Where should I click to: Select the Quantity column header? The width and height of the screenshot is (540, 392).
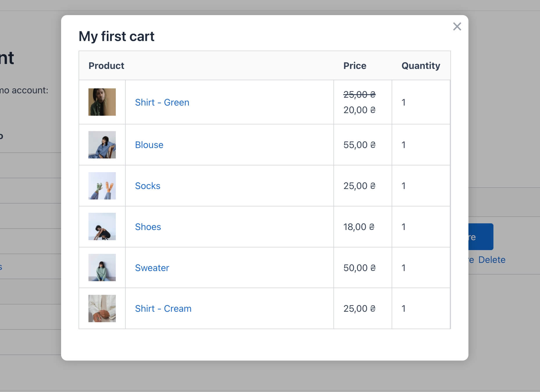[x=420, y=66]
